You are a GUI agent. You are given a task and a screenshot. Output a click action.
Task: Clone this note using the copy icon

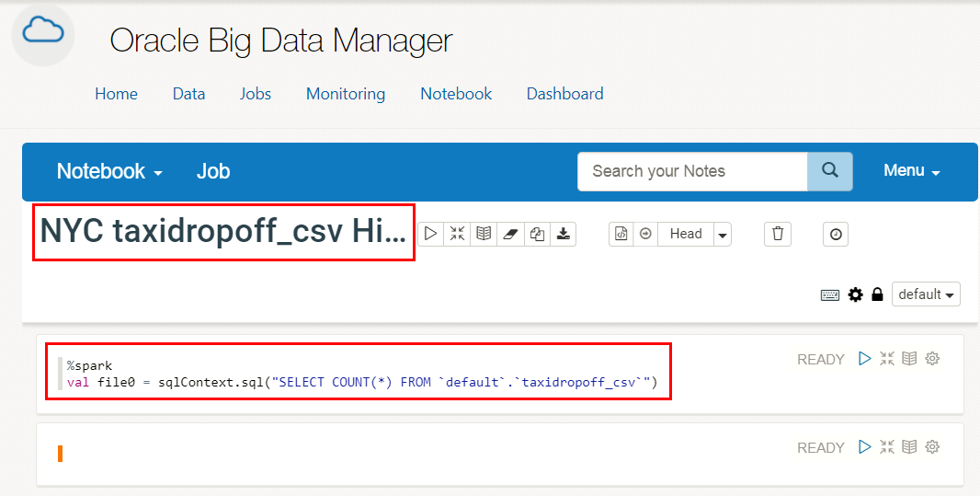point(537,235)
